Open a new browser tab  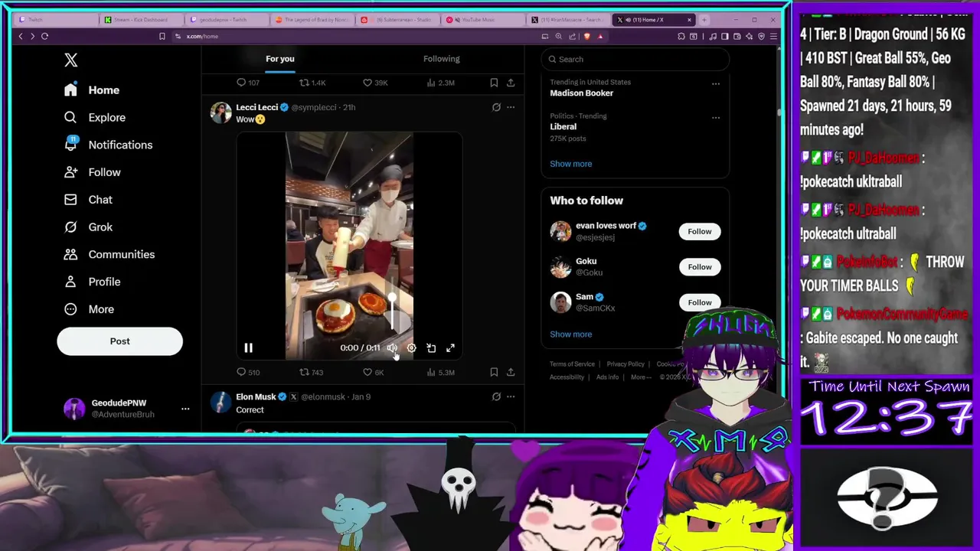(704, 19)
